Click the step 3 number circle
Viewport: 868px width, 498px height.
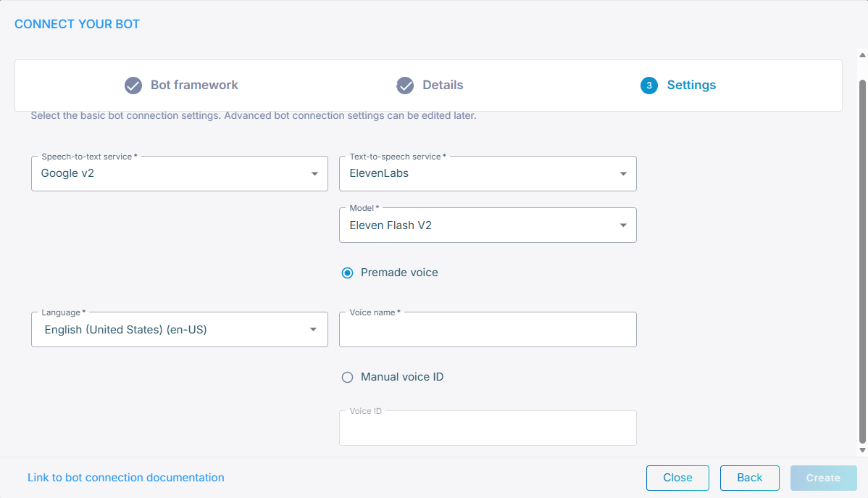(648, 86)
